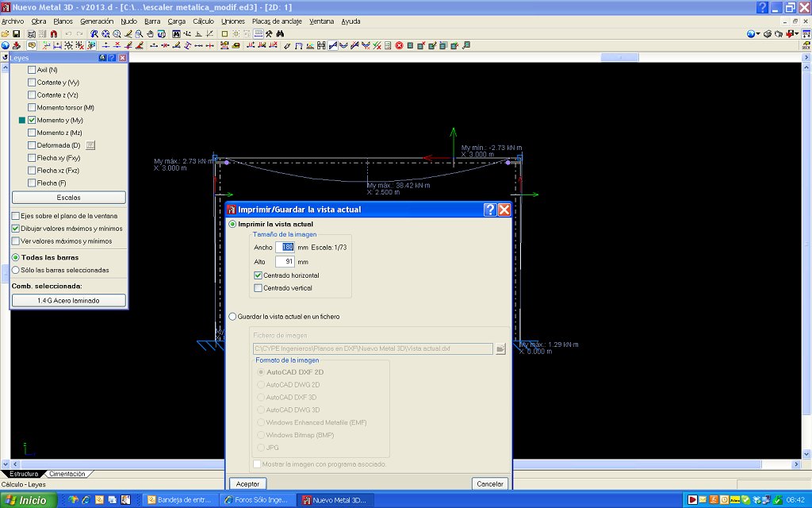This screenshot has height=508, width=812.
Task: Click the printer icon at top right toolbar
Action: point(768,33)
